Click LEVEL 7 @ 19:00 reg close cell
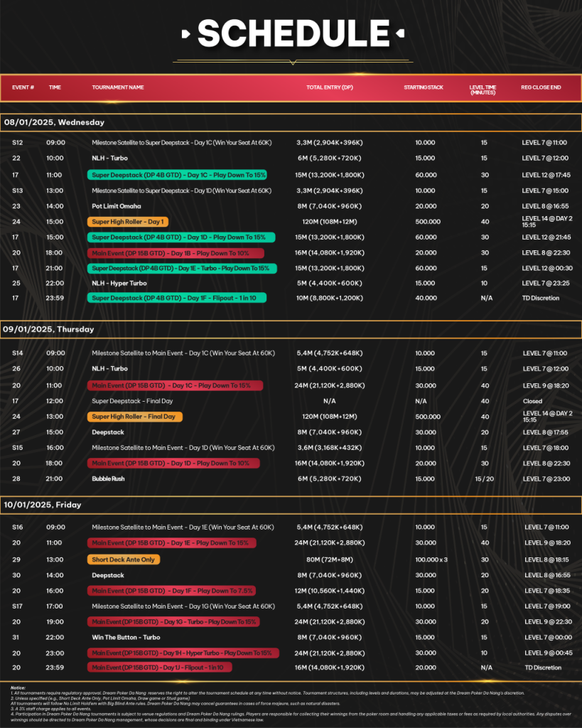 tap(546, 606)
